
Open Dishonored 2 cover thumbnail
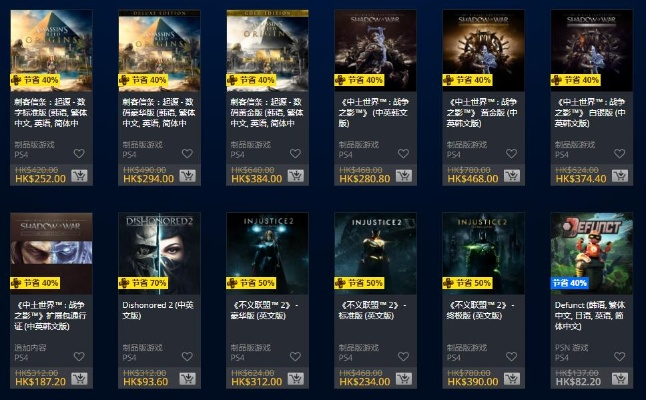[x=159, y=253]
